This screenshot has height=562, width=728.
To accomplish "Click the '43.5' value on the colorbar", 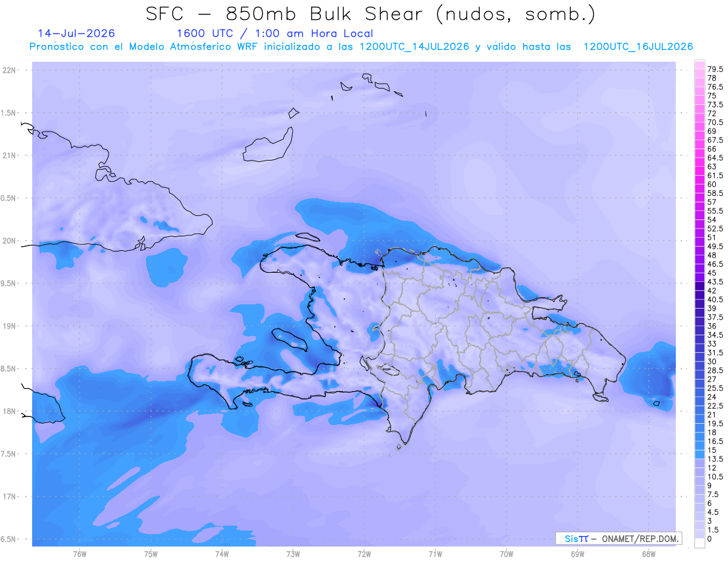I will [715, 282].
